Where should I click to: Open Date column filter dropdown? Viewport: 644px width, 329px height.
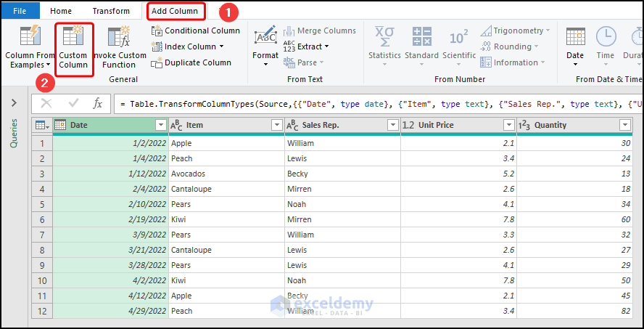click(160, 125)
